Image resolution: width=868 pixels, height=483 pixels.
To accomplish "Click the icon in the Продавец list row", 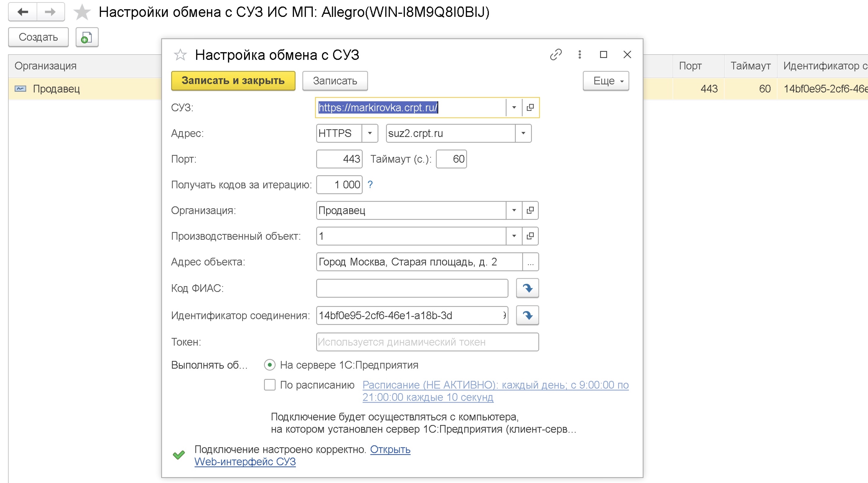I will (21, 89).
